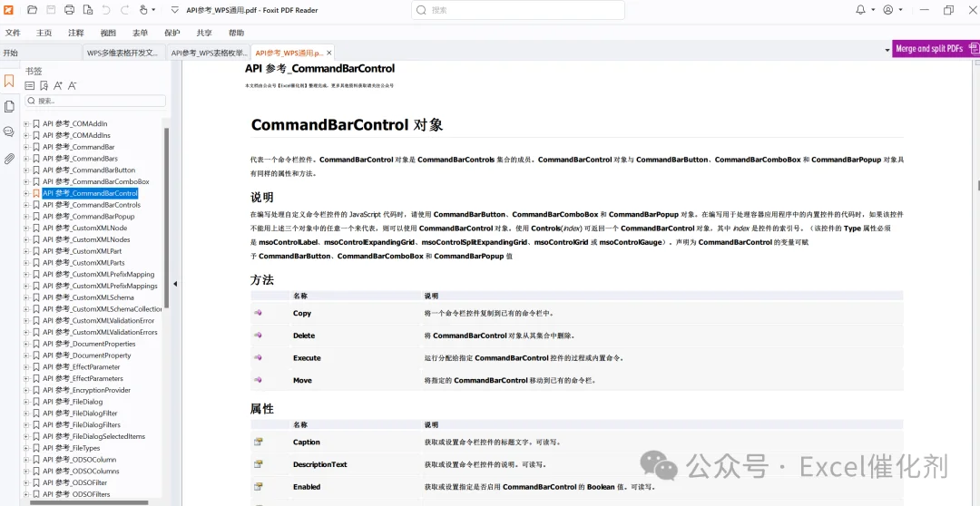Open the 主页 ribbon tab
Screen dimensions: 980x506
coord(44,34)
